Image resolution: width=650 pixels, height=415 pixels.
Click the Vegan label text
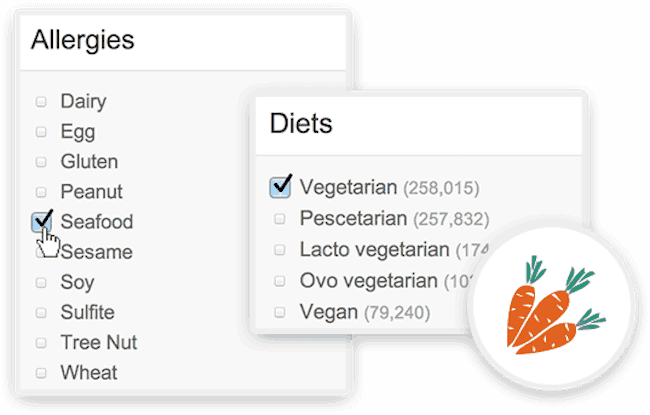[x=329, y=312]
